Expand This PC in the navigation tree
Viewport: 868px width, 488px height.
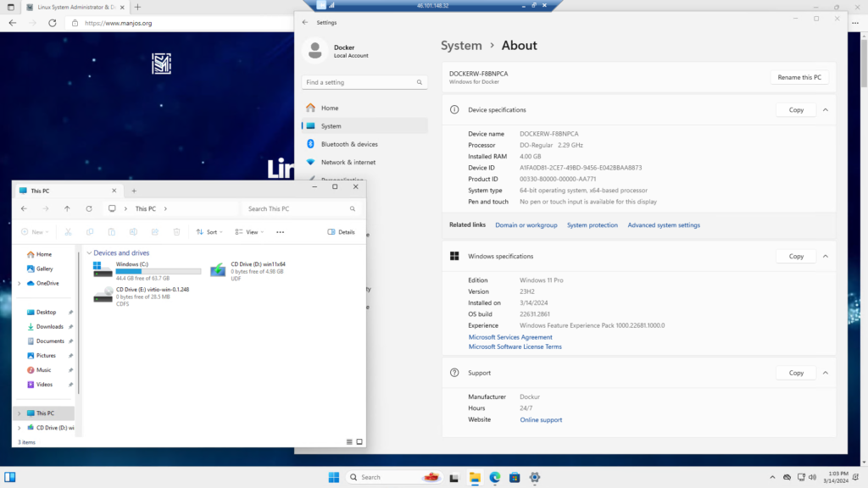pyautogui.click(x=19, y=413)
